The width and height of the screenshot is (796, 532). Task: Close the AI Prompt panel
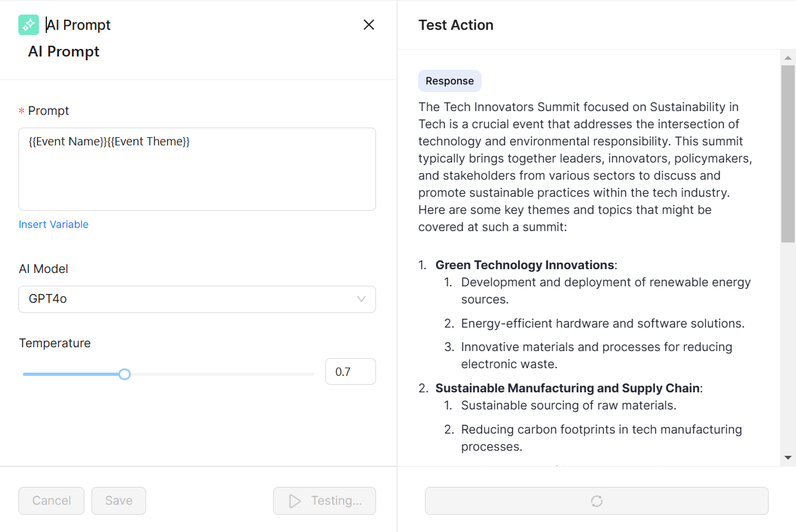click(x=368, y=25)
